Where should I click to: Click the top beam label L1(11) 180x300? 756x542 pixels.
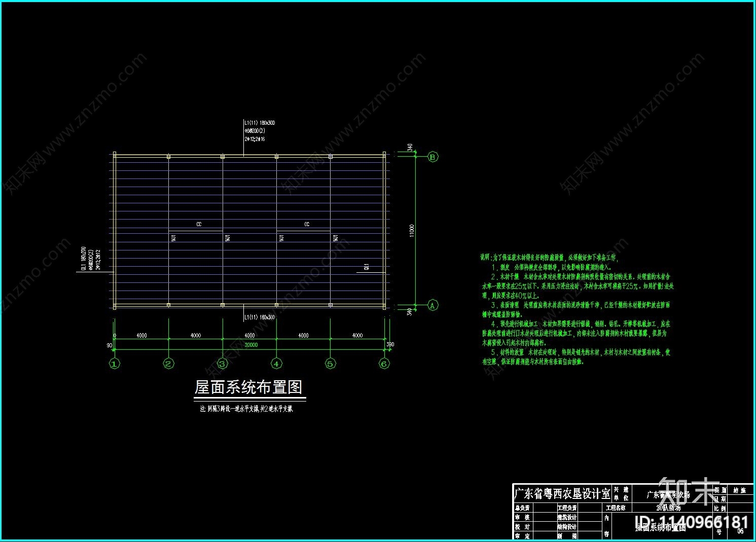pos(260,123)
